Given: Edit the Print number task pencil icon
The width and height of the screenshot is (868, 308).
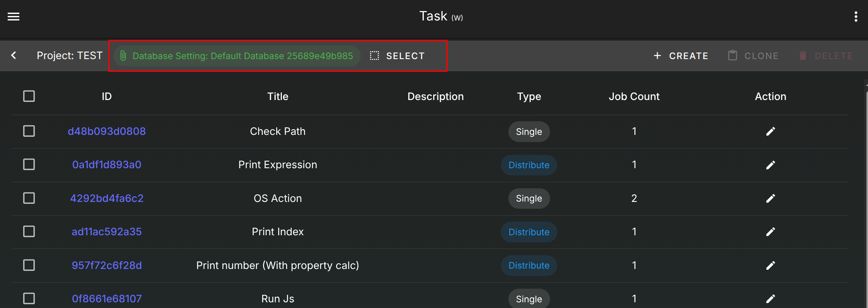Looking at the screenshot, I should click(770, 266).
